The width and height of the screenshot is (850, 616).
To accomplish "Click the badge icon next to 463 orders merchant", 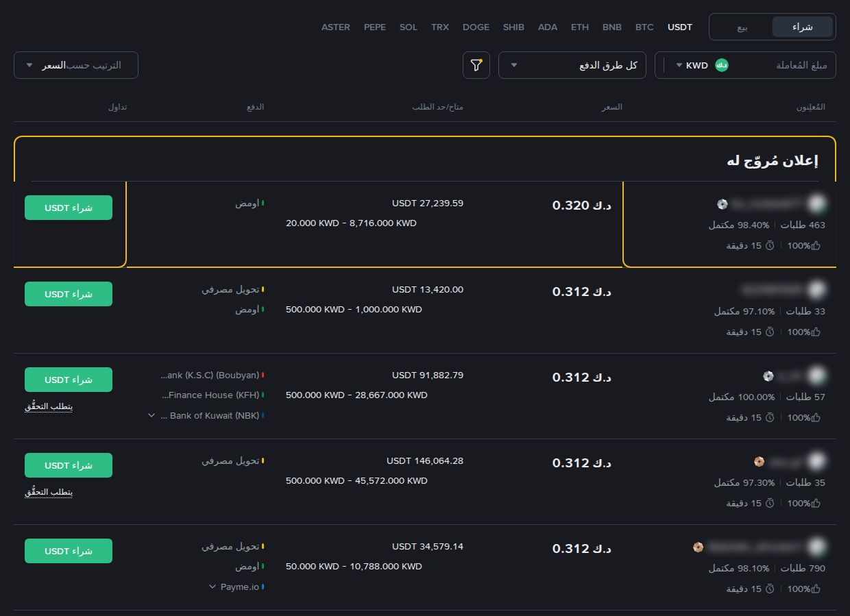I will 722,204.
